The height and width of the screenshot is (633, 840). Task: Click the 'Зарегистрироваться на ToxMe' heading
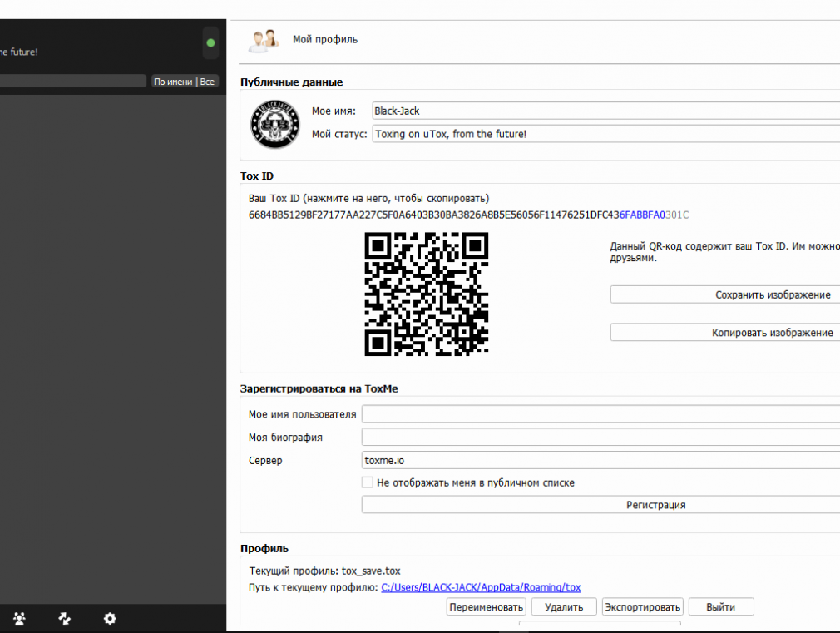[x=319, y=388]
